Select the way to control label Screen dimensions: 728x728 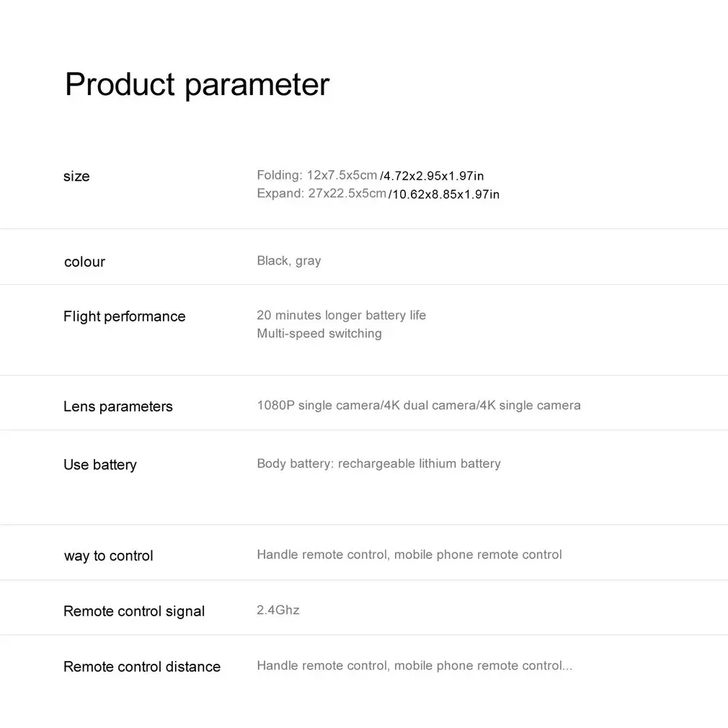pos(109,556)
